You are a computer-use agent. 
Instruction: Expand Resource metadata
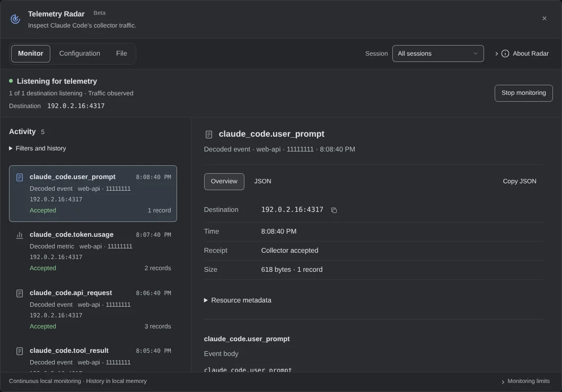(x=238, y=300)
